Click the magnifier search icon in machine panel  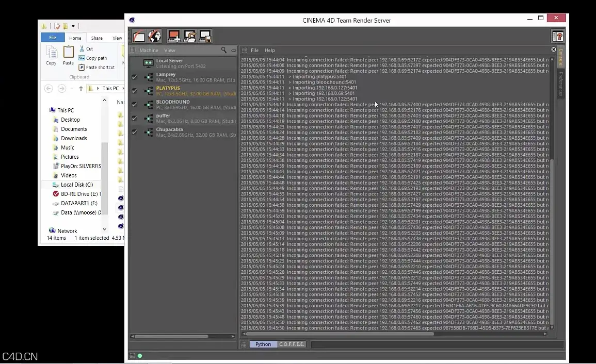point(224,50)
